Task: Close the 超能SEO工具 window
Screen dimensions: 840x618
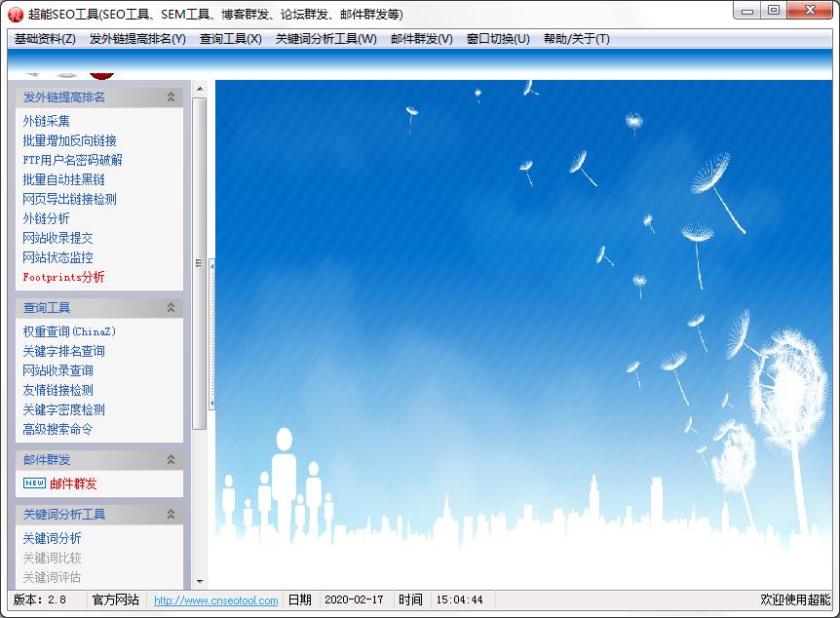Action: [810, 10]
